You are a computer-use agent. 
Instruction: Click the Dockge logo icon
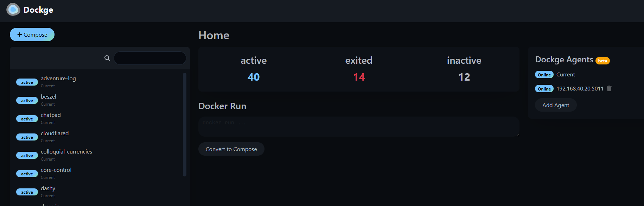point(13,10)
